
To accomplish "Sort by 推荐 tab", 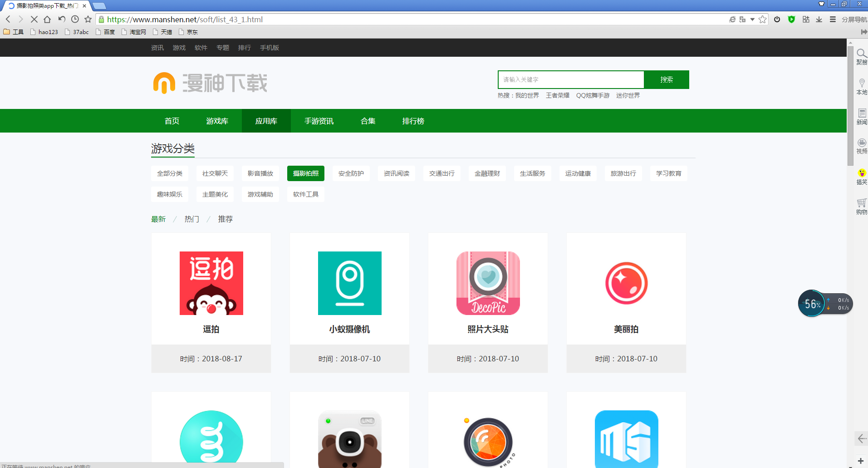I will click(226, 219).
